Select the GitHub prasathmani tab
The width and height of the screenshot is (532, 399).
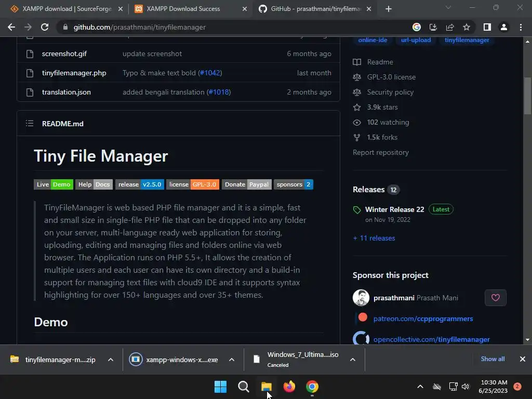pos(315,9)
